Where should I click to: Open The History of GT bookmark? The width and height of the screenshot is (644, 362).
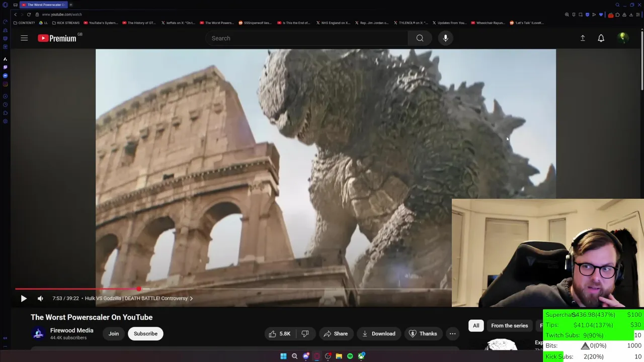click(x=139, y=23)
